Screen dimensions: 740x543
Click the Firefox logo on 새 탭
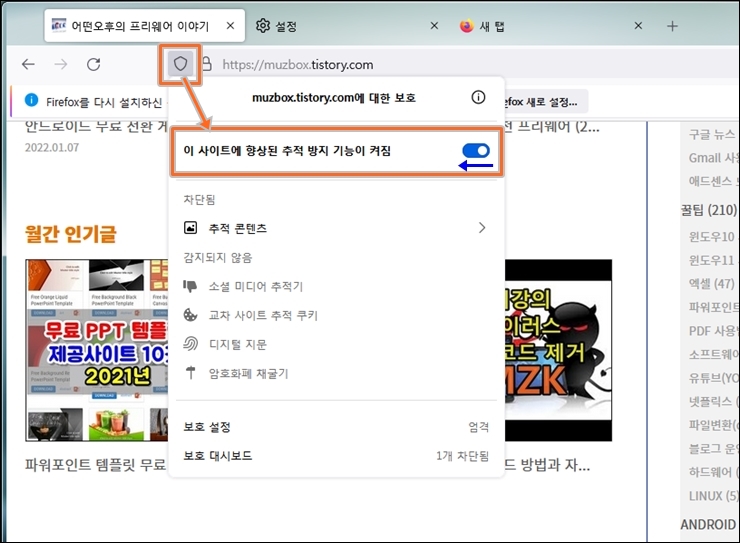pyautogui.click(x=466, y=26)
